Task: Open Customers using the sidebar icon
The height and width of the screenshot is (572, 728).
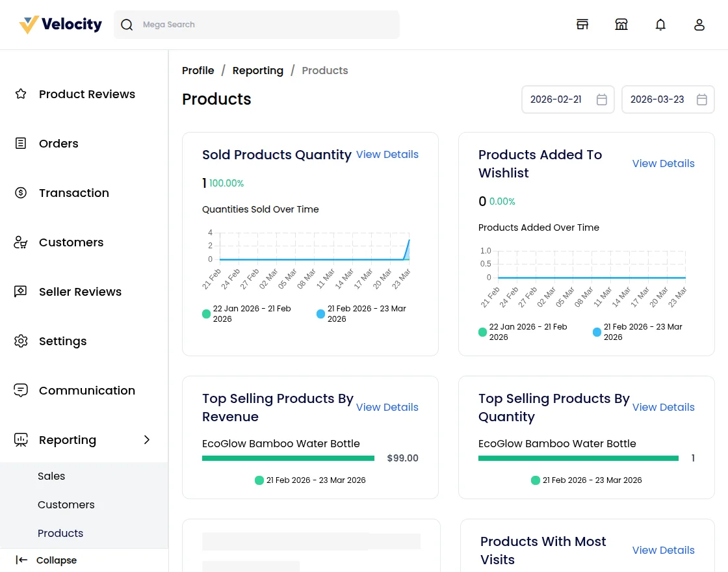Action: click(x=21, y=242)
